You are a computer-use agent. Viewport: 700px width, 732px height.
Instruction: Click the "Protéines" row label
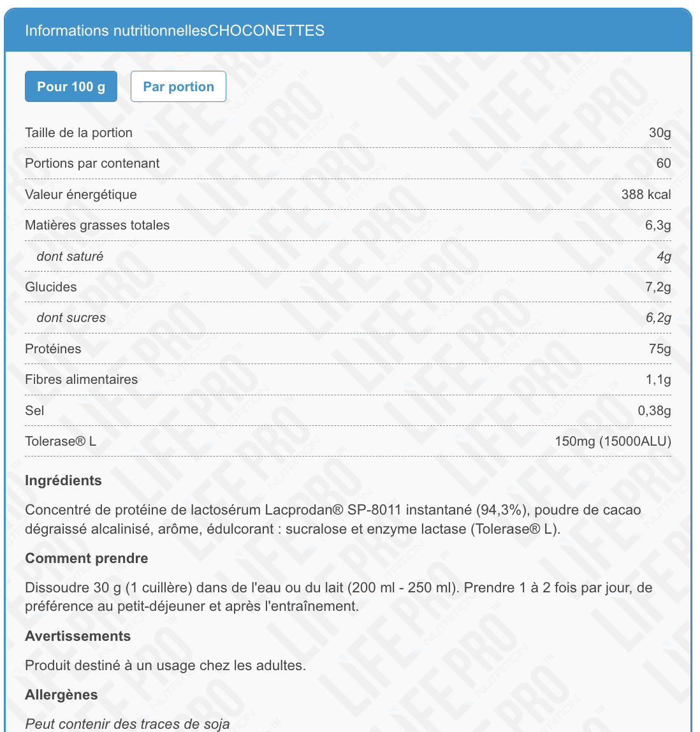53,349
